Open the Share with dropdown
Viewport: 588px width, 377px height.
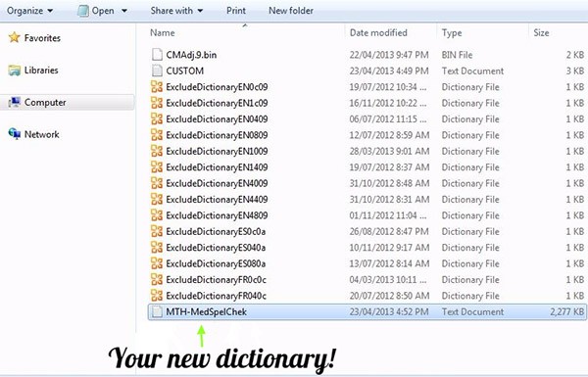click(176, 11)
